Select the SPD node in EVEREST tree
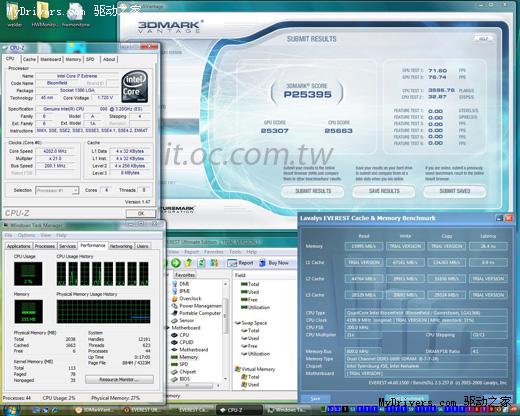Screen dimensions: 520x416 (184, 364)
